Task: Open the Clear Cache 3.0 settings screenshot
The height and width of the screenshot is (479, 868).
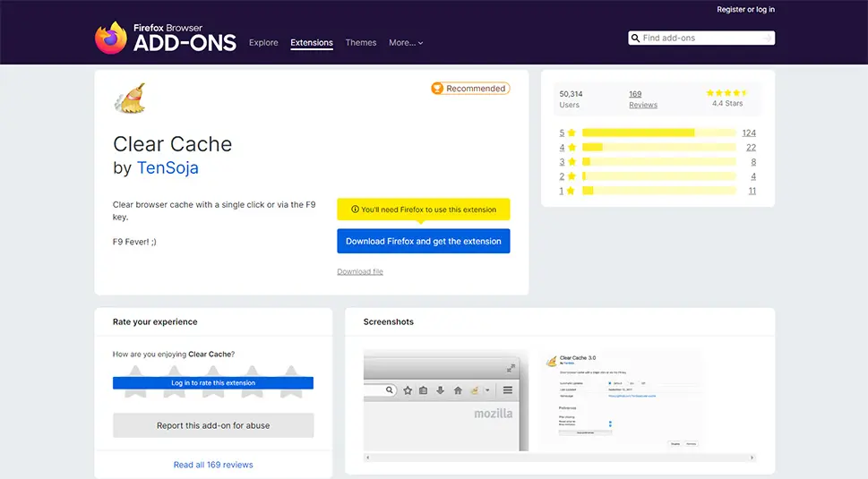Action: pyautogui.click(x=623, y=400)
